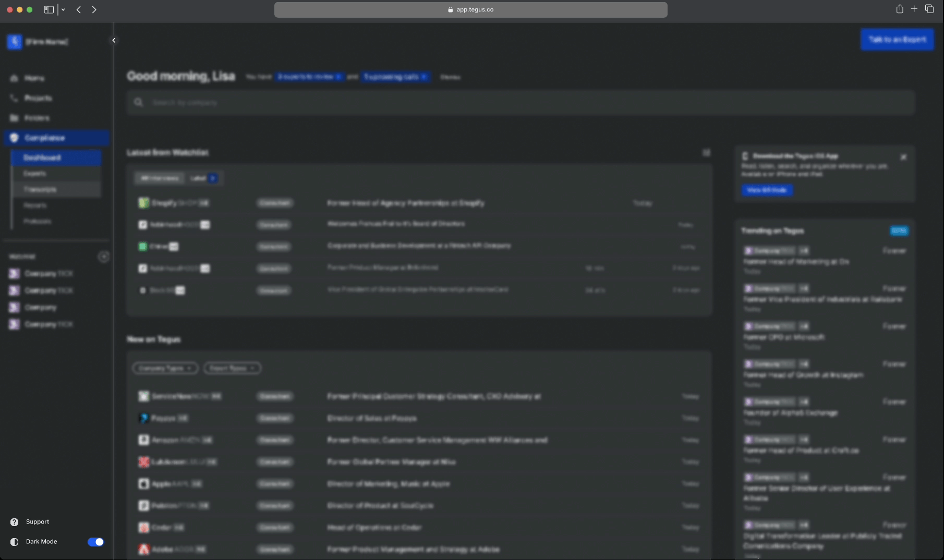
Task: Click the Talk to an Expert button
Action: [x=897, y=40]
